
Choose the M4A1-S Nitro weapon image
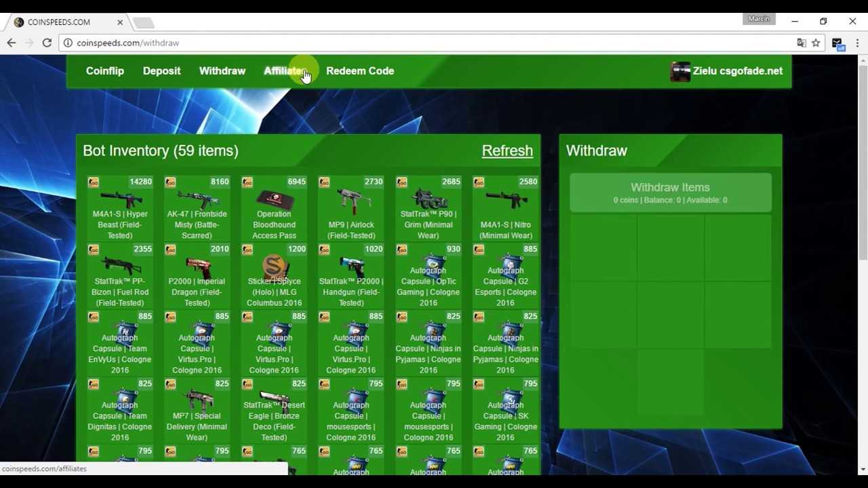tap(506, 199)
